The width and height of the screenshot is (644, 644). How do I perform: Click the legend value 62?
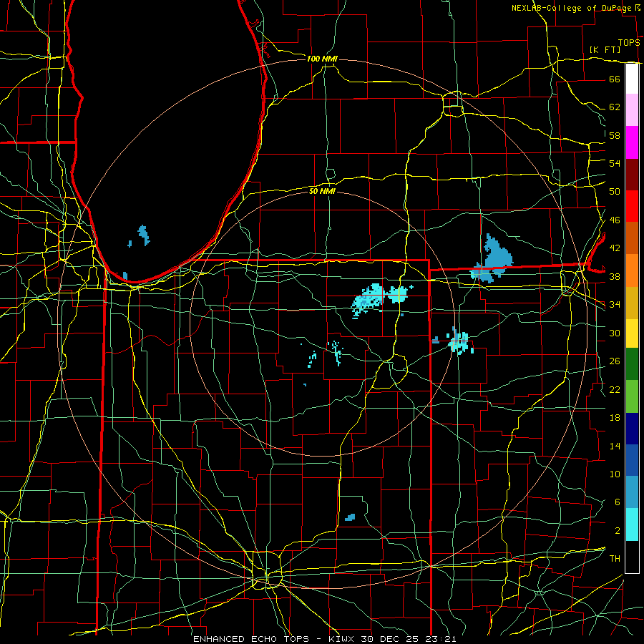tap(615, 107)
